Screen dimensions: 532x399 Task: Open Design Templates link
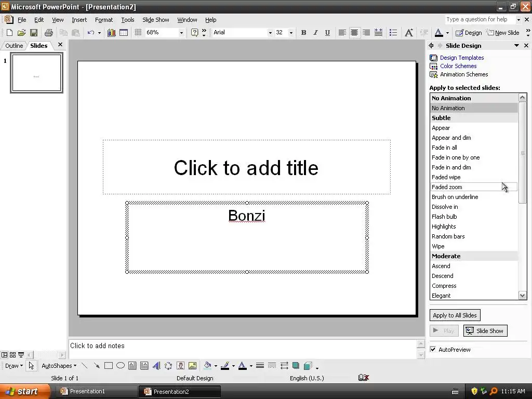[462, 58]
